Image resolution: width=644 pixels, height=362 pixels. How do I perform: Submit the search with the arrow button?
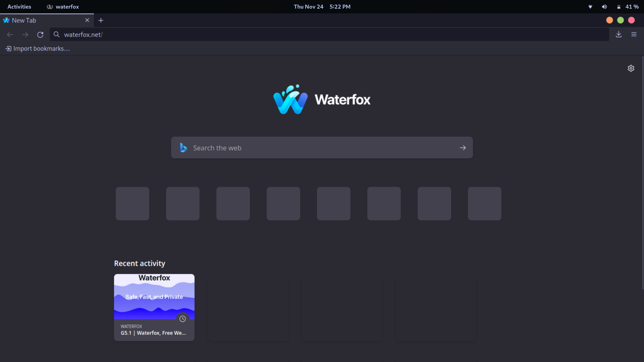(x=463, y=147)
